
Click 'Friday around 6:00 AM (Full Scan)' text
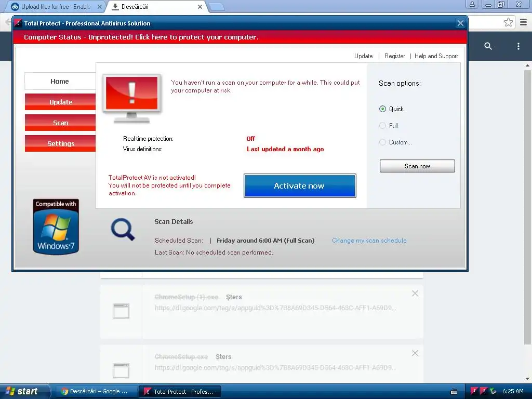(265, 240)
